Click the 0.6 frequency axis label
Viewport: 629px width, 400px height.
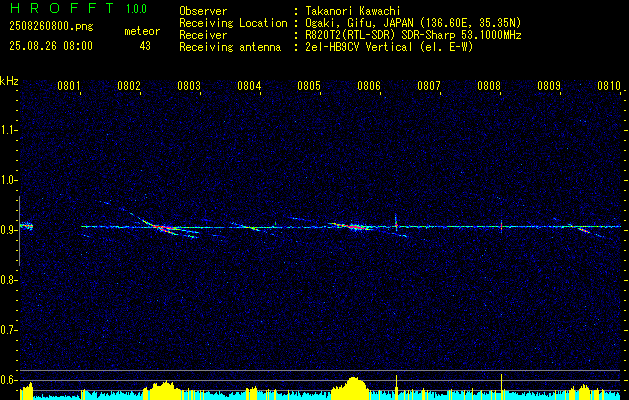[x=8, y=380]
